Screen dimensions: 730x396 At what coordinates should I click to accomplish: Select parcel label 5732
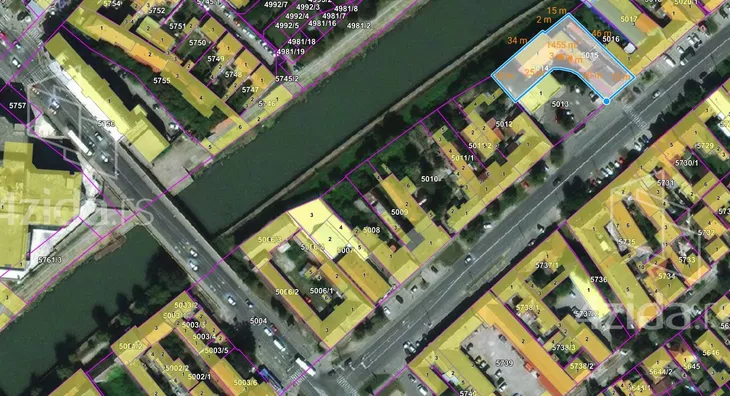(x=706, y=233)
